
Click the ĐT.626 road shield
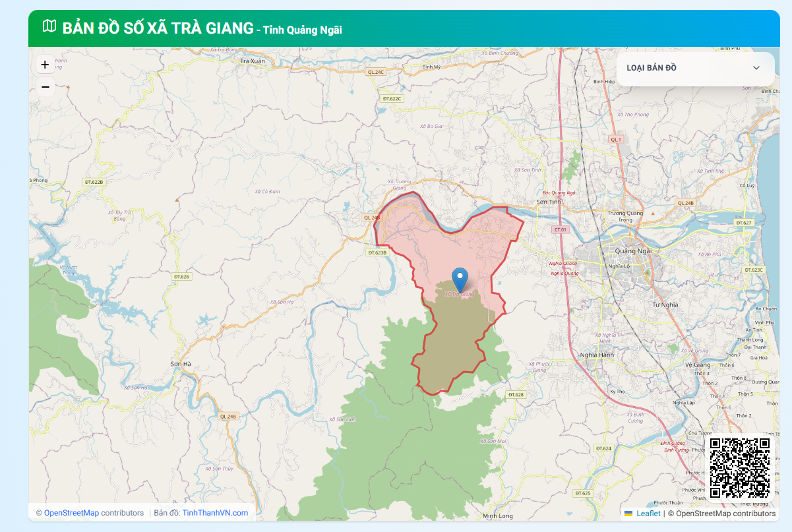click(181, 277)
